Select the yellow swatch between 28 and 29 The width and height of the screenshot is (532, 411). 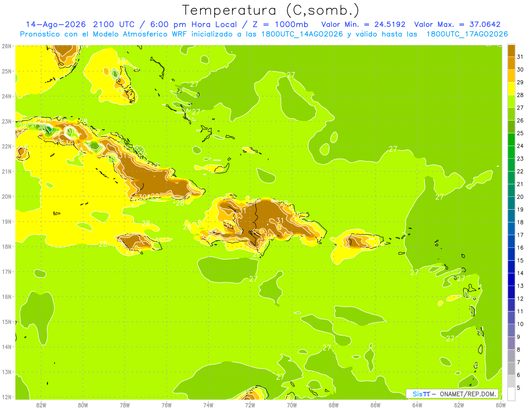511,88
